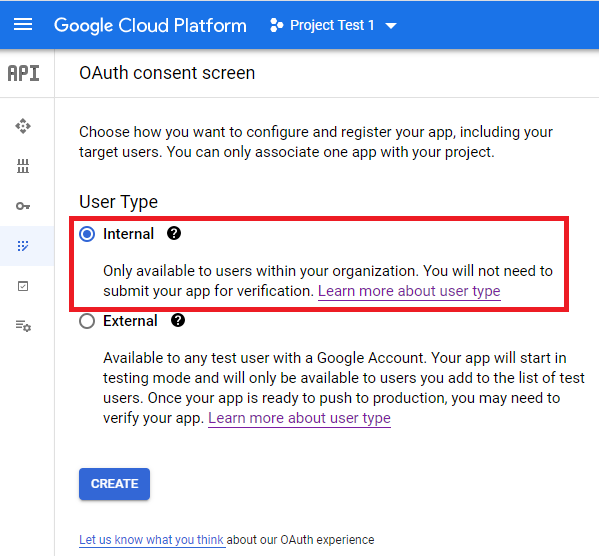Click the Google Cloud Platform title
Image resolution: width=599 pixels, height=556 pixels.
[150, 26]
